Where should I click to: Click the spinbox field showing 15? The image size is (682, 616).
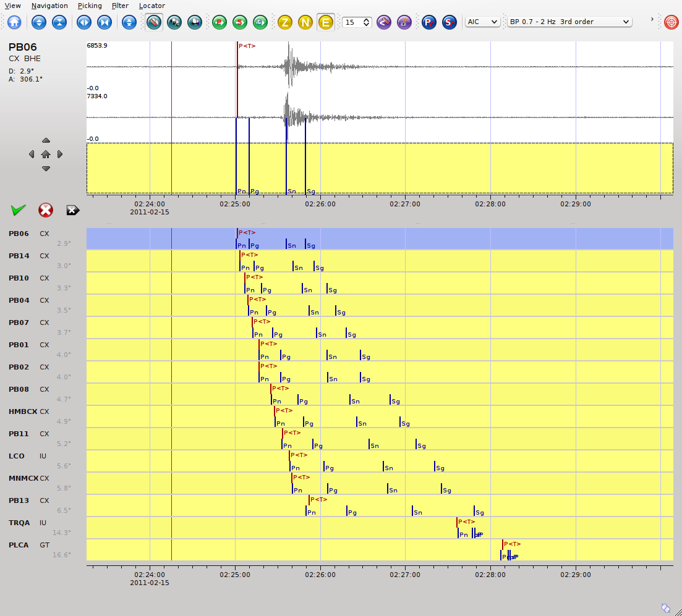[x=351, y=22]
